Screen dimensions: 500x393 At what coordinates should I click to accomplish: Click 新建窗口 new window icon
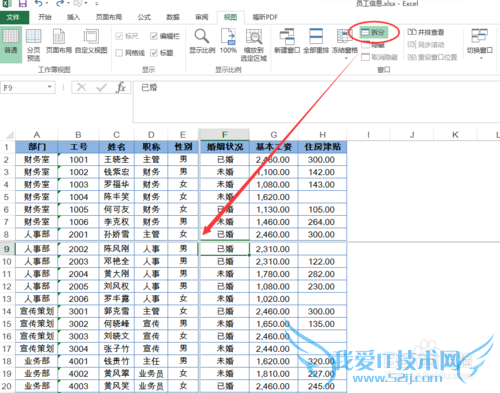(x=287, y=41)
